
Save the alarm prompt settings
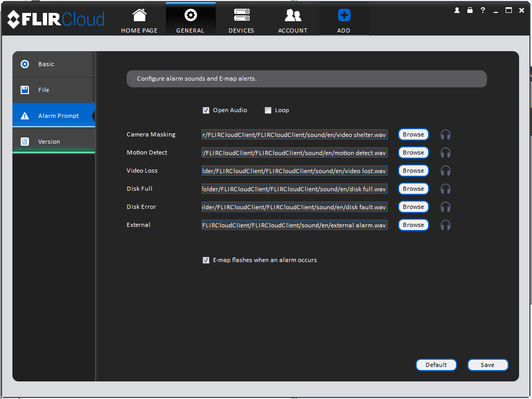pos(488,365)
